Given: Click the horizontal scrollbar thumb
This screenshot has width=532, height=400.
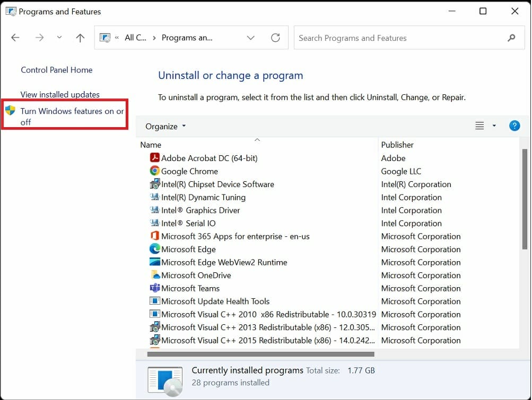Looking at the screenshot, I should tap(260, 354).
